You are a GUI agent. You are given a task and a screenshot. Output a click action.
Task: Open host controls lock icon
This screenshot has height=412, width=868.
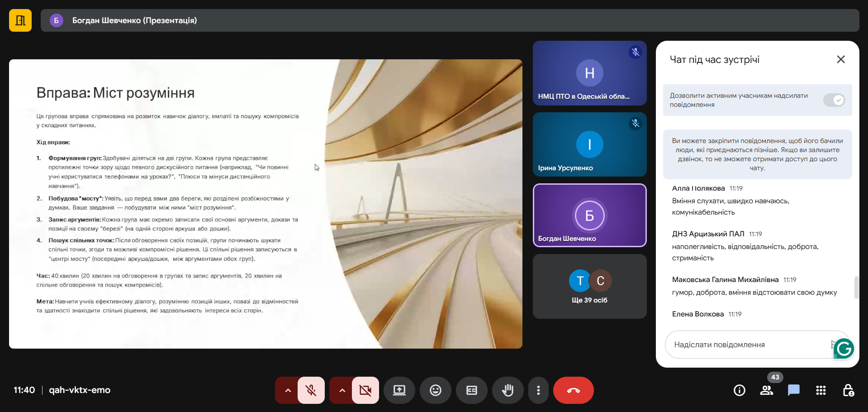coord(848,390)
